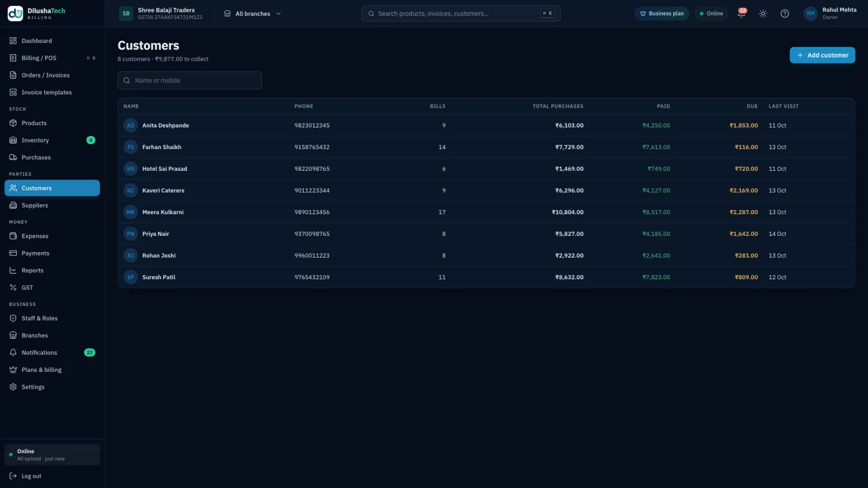The width and height of the screenshot is (868, 488).
Task: Navigate to Products
Action: pyautogui.click(x=52, y=123)
